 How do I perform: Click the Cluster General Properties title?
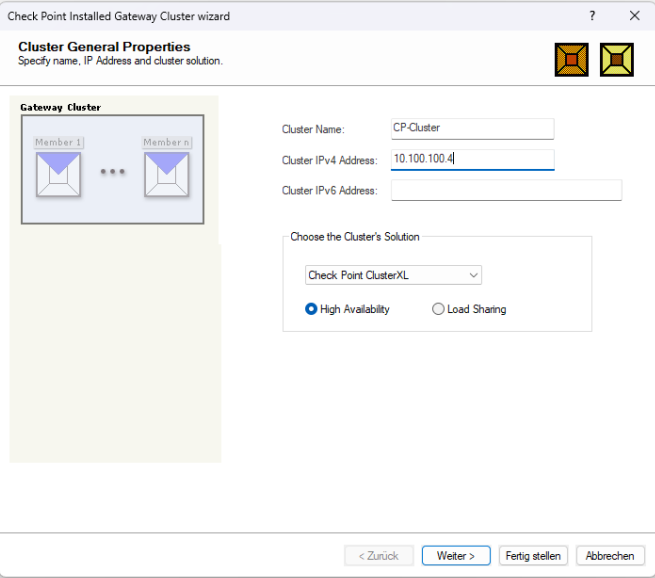click(x=104, y=46)
